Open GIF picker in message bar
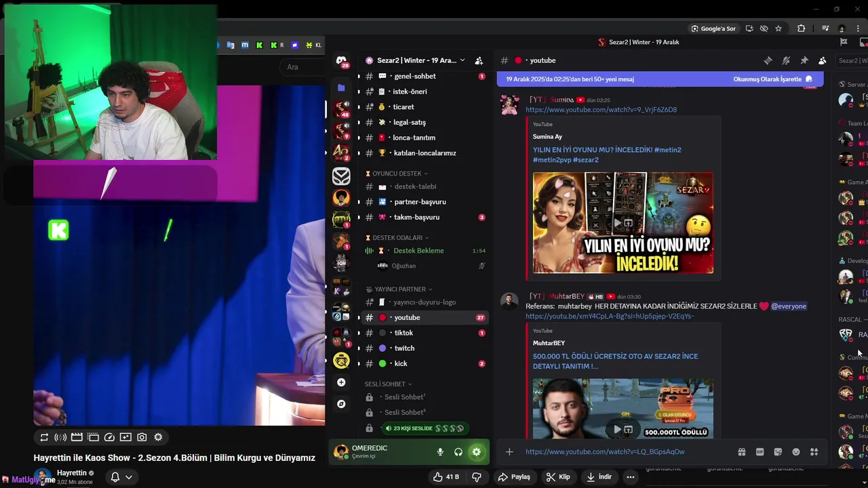 point(759,452)
